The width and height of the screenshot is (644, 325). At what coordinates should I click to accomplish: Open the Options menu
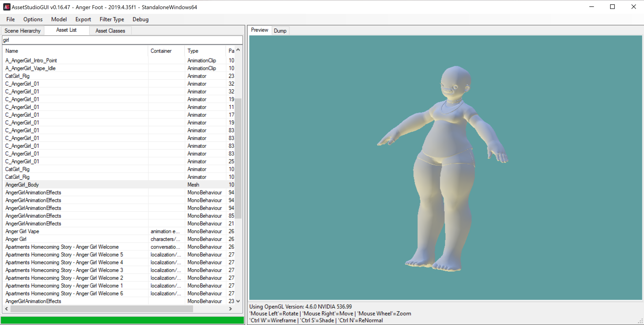pos(33,19)
